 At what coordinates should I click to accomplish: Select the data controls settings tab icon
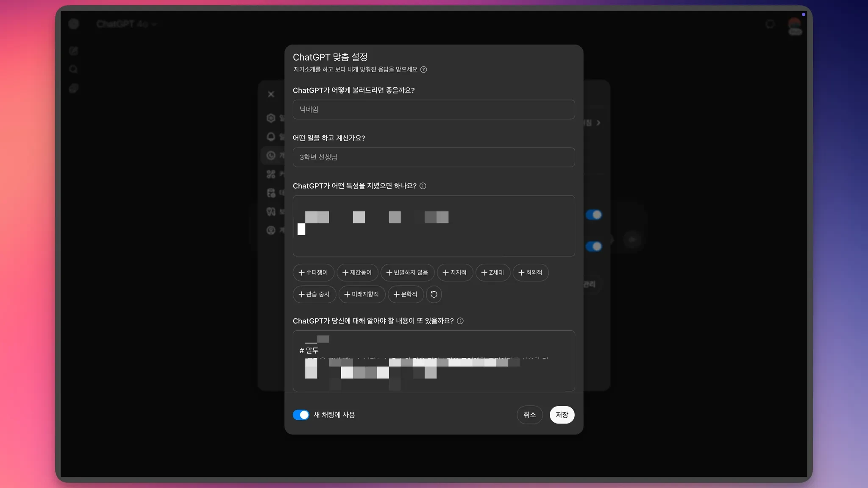[271, 193]
